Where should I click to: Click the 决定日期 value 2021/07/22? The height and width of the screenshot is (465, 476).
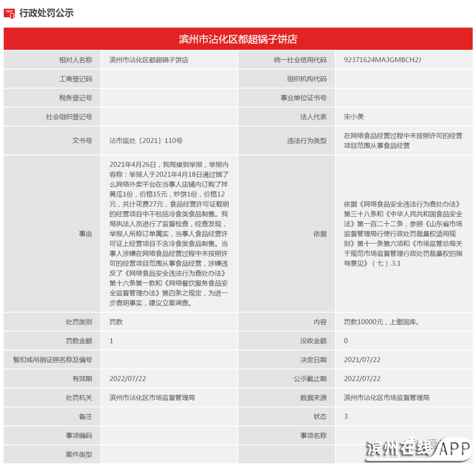tap(362, 360)
